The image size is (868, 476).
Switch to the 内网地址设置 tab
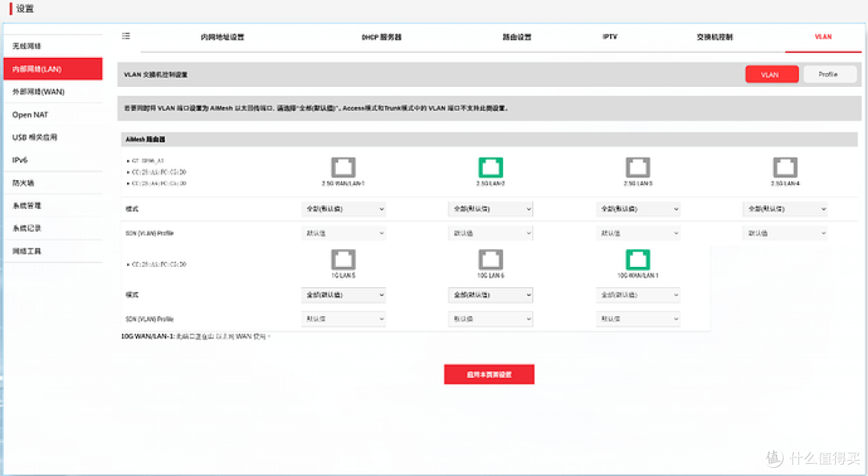pos(223,37)
